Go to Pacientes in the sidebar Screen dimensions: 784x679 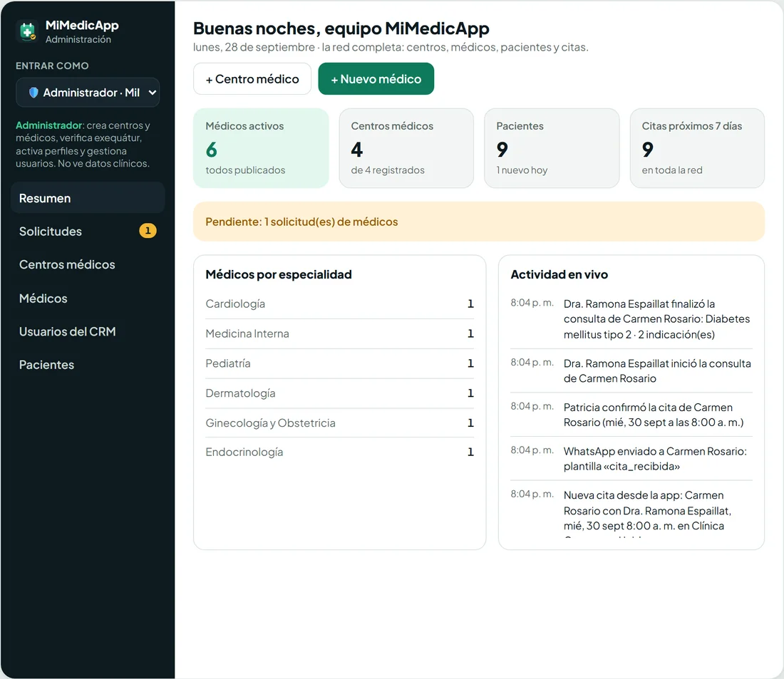pyautogui.click(x=88, y=365)
